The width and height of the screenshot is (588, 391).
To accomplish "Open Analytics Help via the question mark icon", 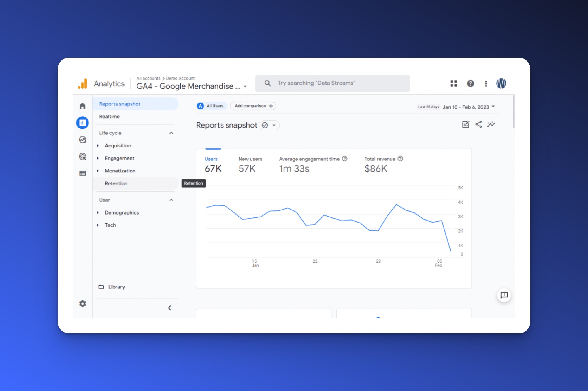I will click(470, 83).
